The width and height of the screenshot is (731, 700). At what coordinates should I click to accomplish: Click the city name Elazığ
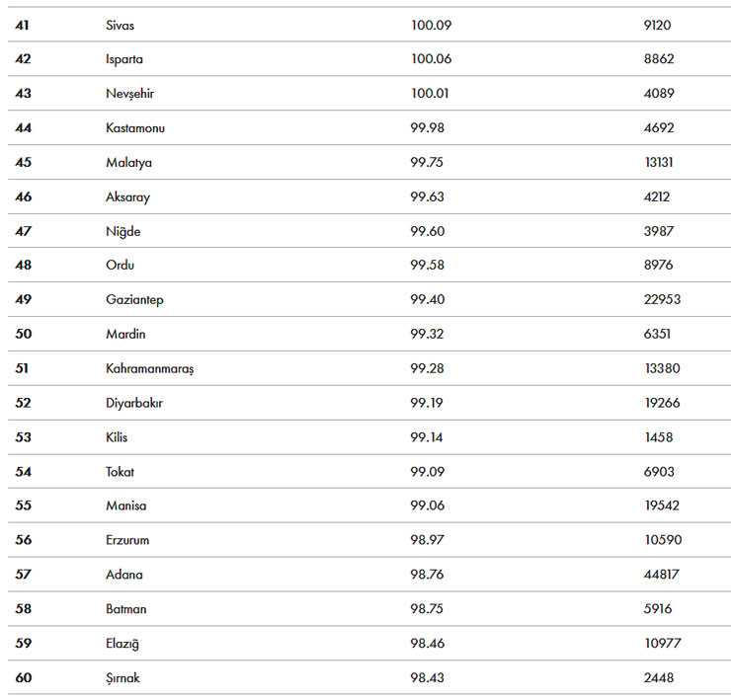[x=122, y=644]
